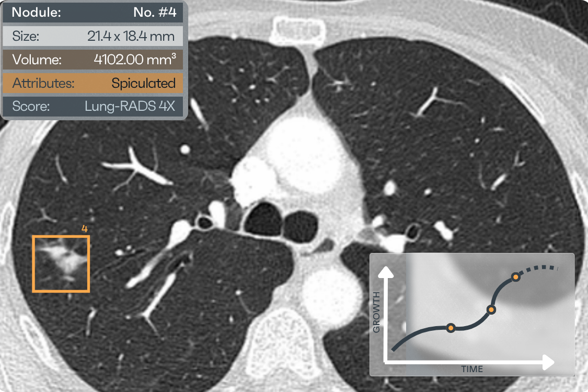Select the orange nodule label number 4
This screenshot has width=588, height=392.
pos(84,229)
